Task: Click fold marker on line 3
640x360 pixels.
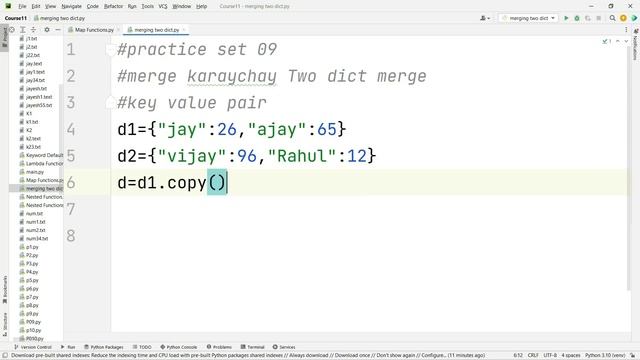Action: [x=110, y=102]
